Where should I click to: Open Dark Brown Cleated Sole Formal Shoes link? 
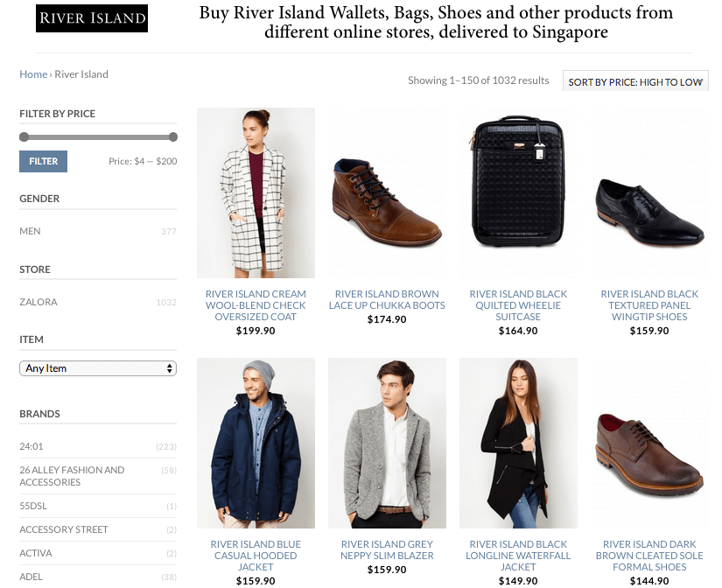point(649,555)
